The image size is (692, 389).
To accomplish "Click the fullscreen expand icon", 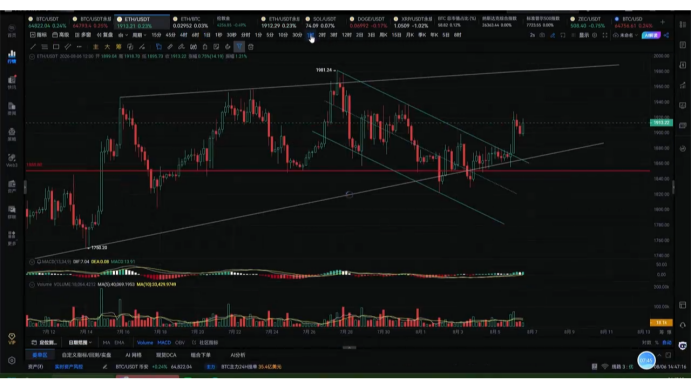I will (605, 35).
